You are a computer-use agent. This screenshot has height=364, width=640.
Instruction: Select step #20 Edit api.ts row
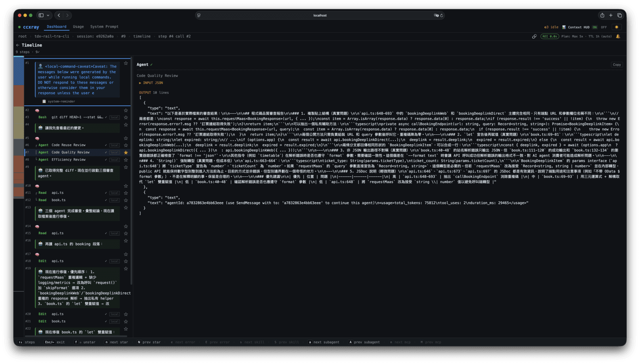pos(78,314)
